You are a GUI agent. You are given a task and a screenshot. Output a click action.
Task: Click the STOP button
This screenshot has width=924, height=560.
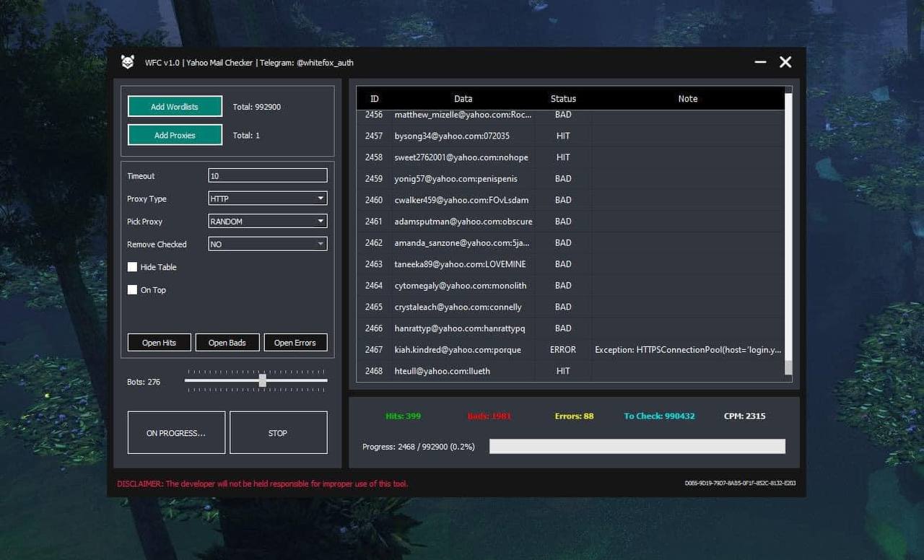tap(278, 433)
